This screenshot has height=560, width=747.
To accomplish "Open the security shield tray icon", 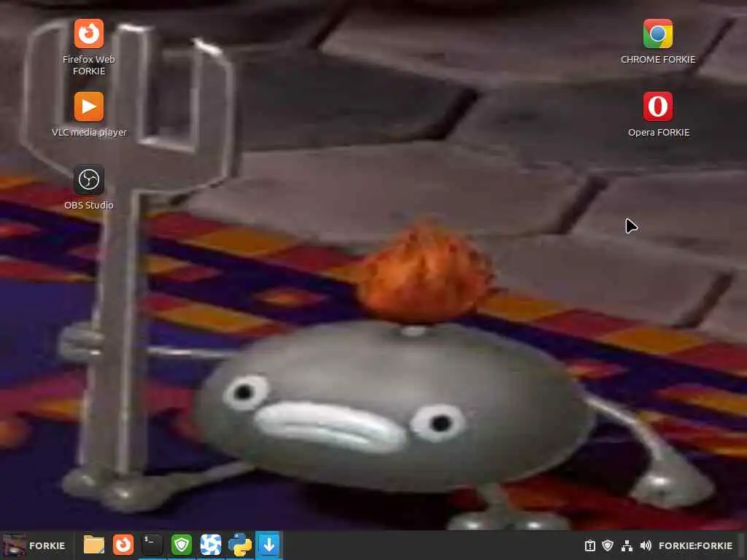I will pos(608,545).
